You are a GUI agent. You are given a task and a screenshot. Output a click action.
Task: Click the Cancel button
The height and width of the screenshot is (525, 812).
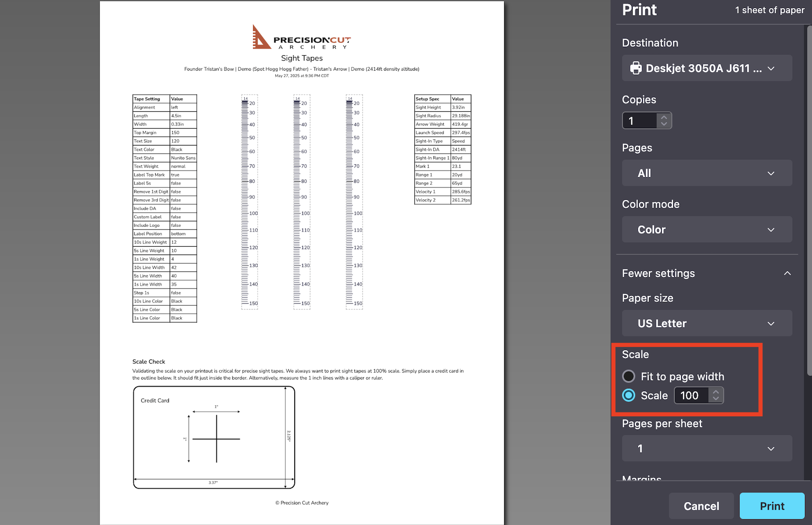pos(701,506)
